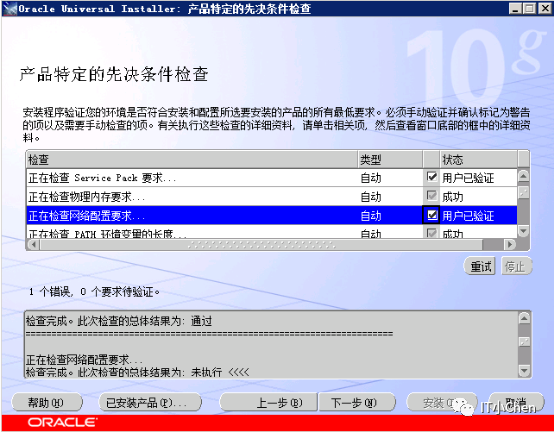This screenshot has width=554, height=433.
Task: Click the 帮助(H) help button
Action: point(47,402)
